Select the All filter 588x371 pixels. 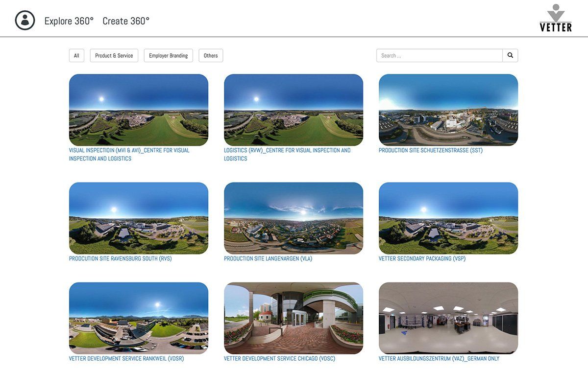coord(76,55)
